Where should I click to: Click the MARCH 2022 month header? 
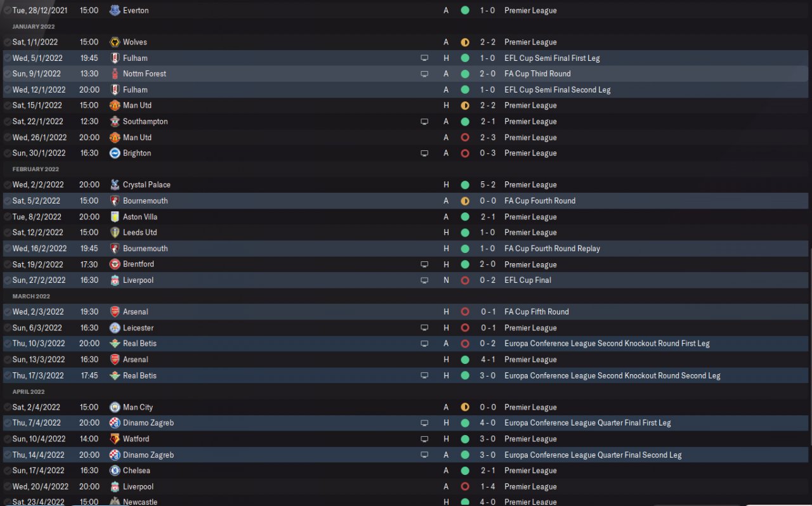pos(31,296)
